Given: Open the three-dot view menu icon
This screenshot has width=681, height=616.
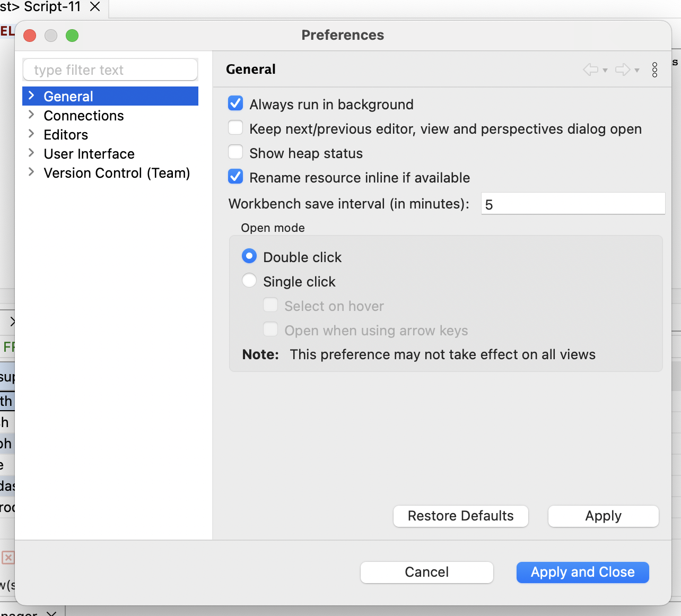Looking at the screenshot, I should point(654,70).
